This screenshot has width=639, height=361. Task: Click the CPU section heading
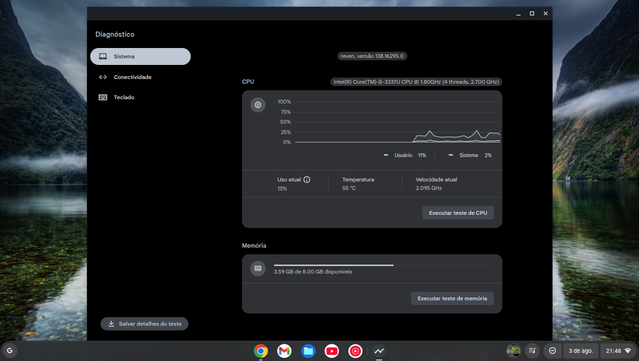tap(248, 81)
